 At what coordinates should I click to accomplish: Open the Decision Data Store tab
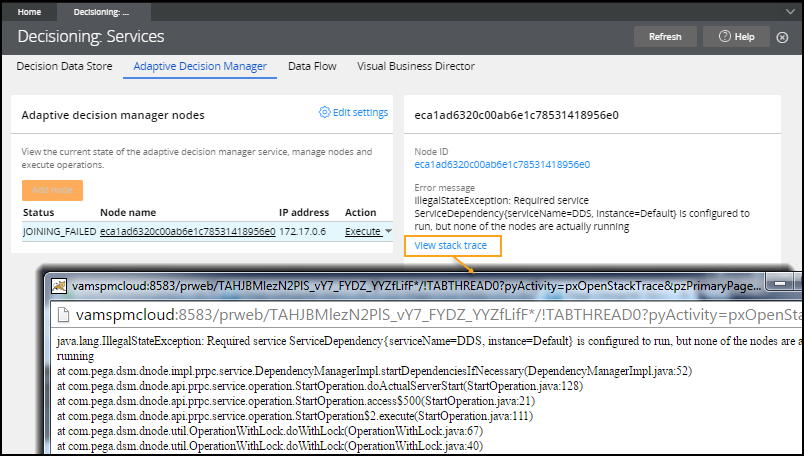pyautogui.click(x=64, y=66)
